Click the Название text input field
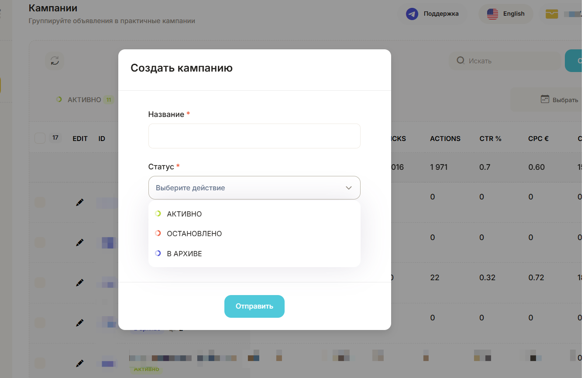 [254, 136]
